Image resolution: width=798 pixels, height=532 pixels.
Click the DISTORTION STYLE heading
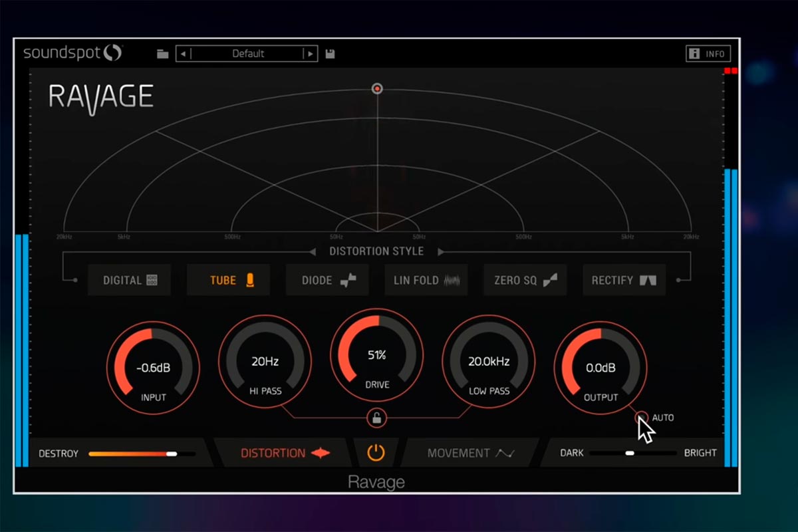point(376,251)
